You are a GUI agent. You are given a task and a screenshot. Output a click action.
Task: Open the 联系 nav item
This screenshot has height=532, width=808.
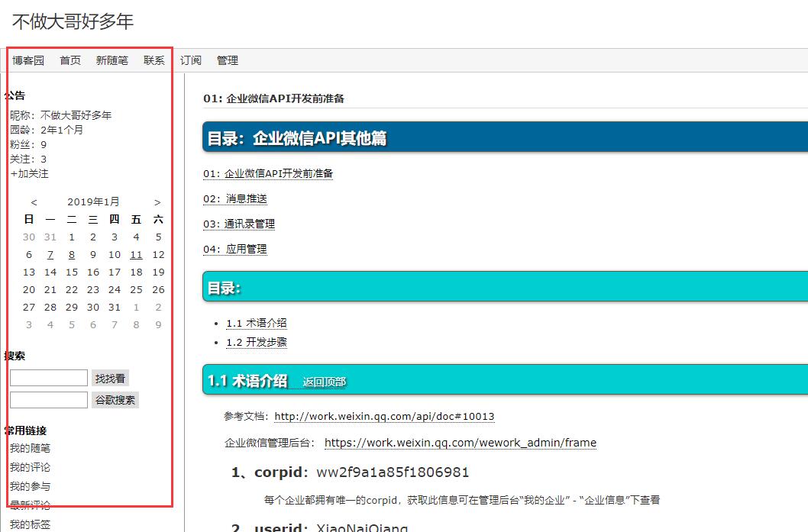(154, 61)
